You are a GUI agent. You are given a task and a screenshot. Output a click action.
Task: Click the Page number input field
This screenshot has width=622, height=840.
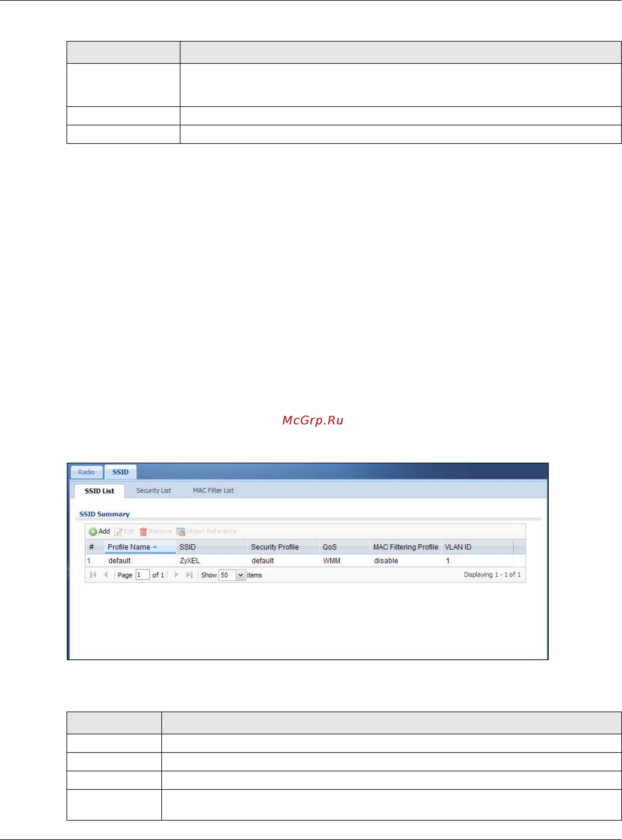142,575
